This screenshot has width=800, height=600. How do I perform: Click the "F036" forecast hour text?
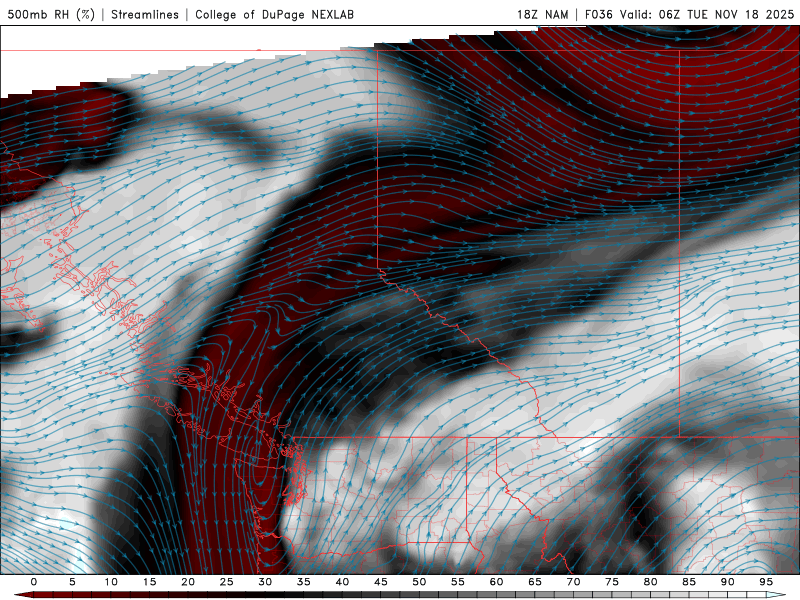[x=598, y=15]
